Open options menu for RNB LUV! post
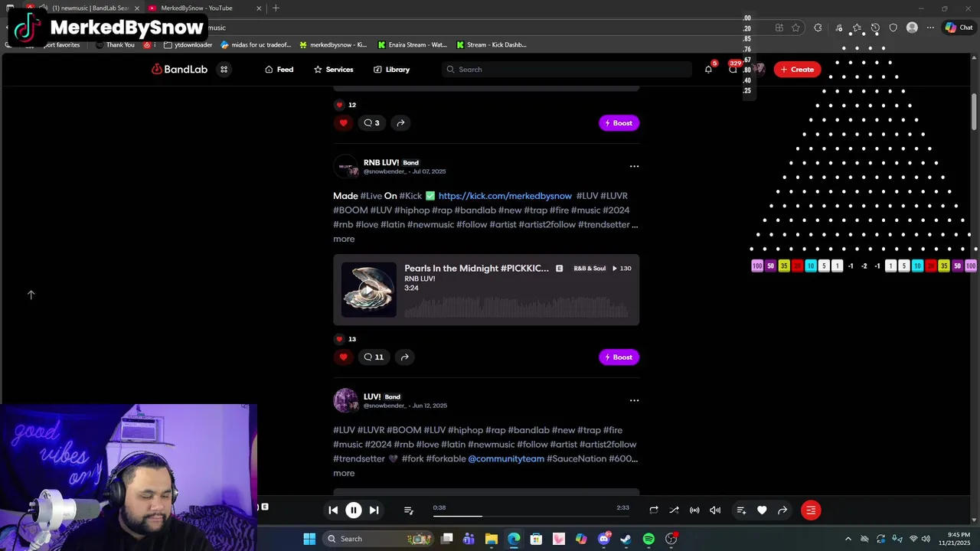This screenshot has height=551, width=980. point(634,166)
